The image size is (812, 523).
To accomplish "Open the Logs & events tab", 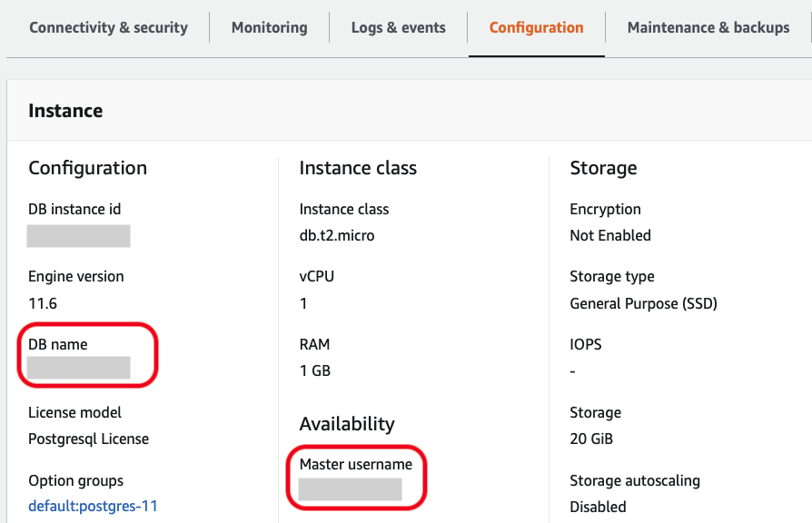I will coord(398,27).
